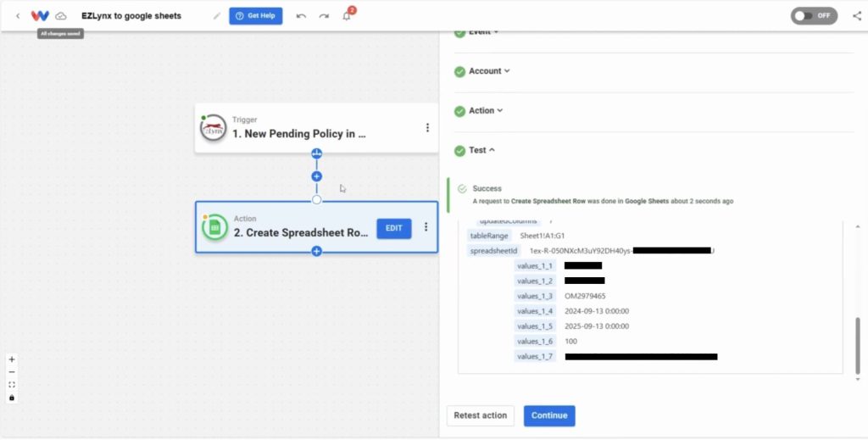Viewport: 868px width, 440px height.
Task: Click the results panel scrollbar
Action: click(858, 345)
